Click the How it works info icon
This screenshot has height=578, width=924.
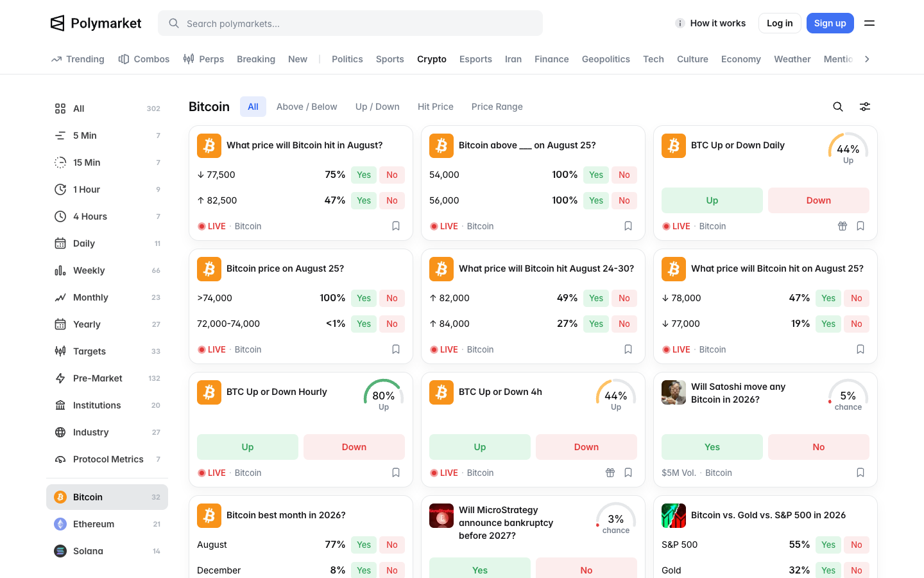(x=680, y=23)
